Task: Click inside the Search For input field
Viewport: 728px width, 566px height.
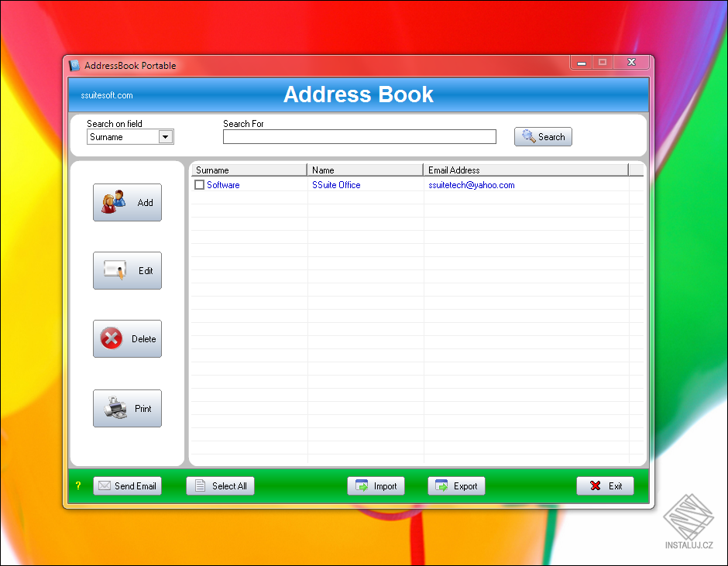Action: coord(359,136)
